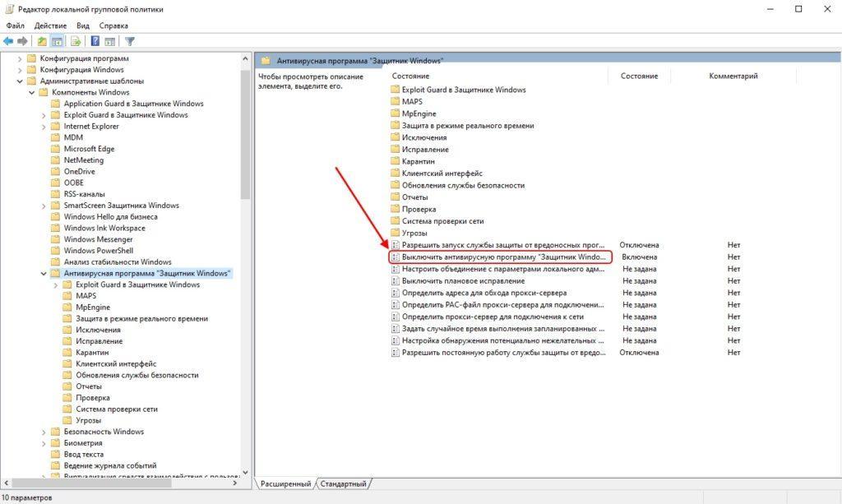
Task: Switch to the Стандартный tab
Action: [343, 483]
